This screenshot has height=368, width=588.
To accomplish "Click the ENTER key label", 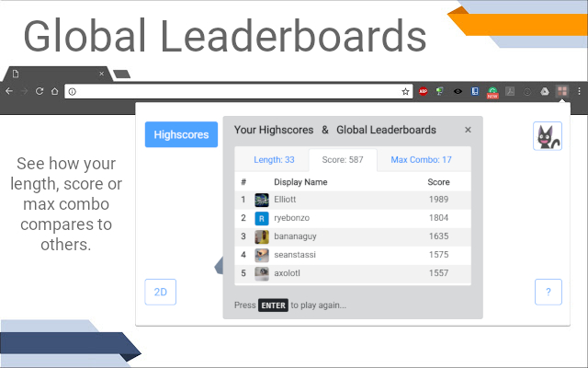I will [x=273, y=305].
